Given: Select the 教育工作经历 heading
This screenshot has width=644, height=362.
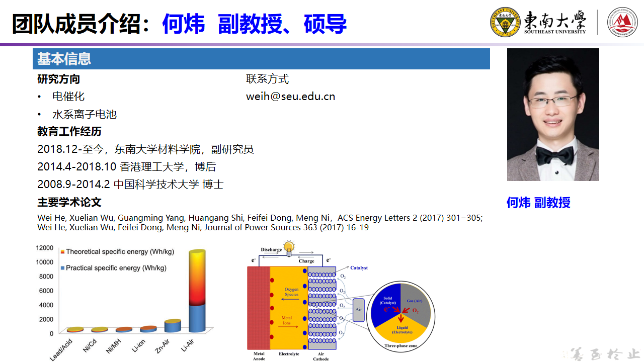Looking at the screenshot, I should [69, 131].
